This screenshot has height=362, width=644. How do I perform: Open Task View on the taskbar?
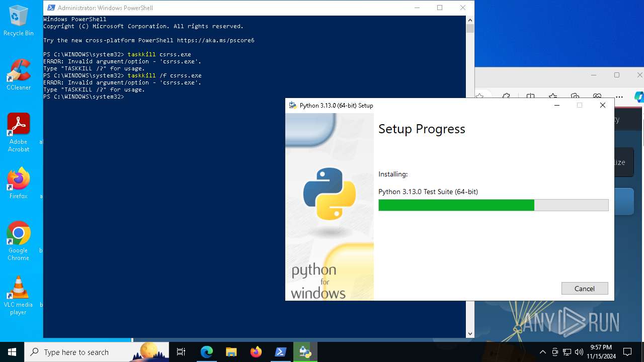click(181, 352)
